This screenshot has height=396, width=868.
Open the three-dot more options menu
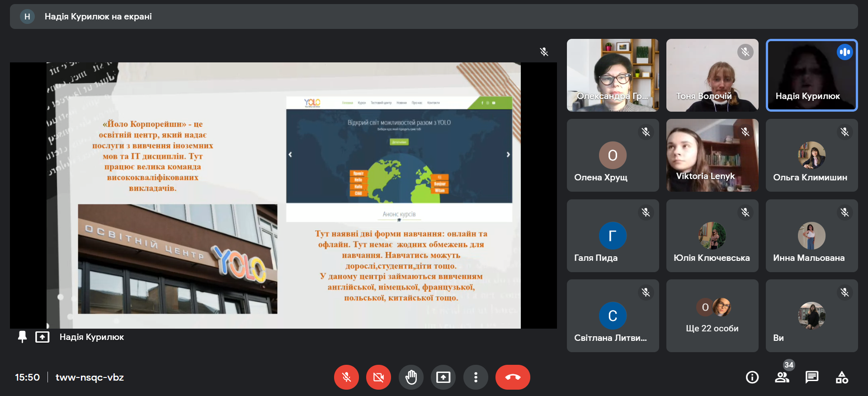click(476, 377)
